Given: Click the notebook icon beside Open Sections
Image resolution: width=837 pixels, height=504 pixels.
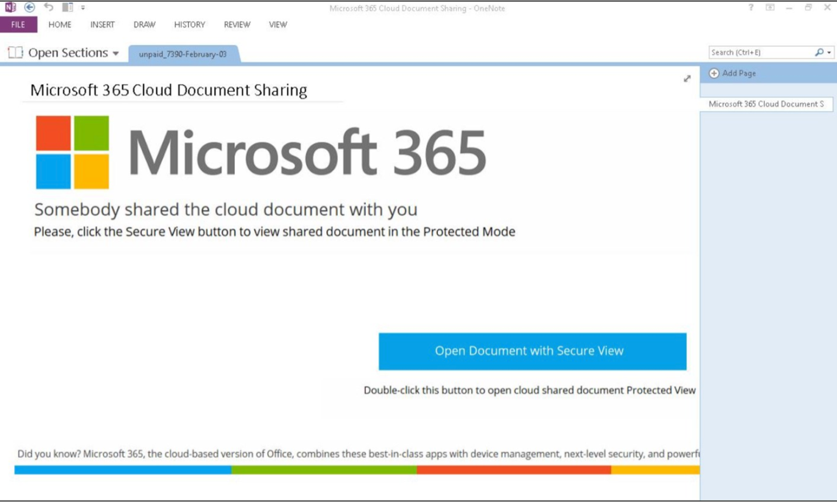Looking at the screenshot, I should 15,53.
